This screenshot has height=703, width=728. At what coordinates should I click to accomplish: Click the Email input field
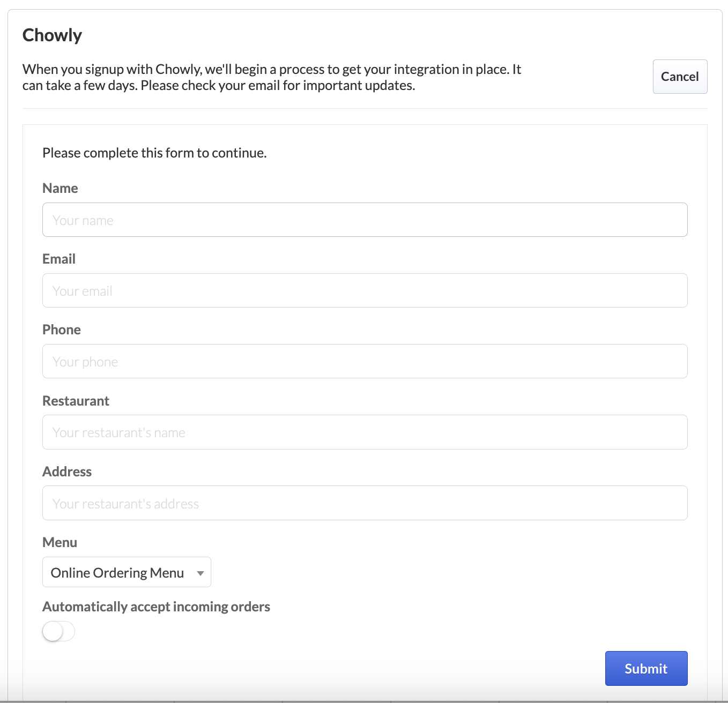pos(365,290)
